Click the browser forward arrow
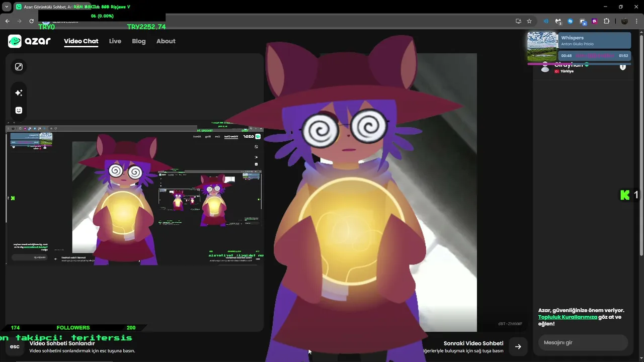The height and width of the screenshot is (362, 644). point(19,21)
